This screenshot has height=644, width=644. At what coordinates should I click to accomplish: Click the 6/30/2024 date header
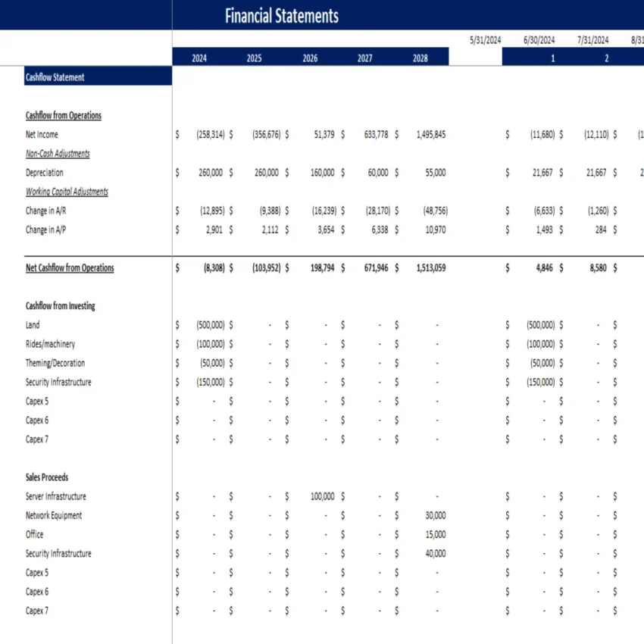[539, 38]
